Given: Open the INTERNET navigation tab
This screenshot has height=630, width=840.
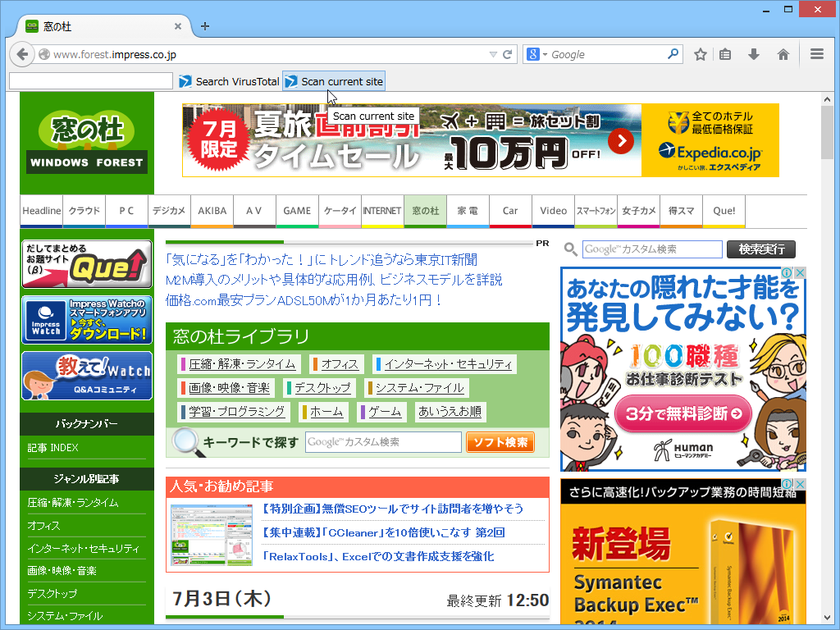Looking at the screenshot, I should [382, 211].
